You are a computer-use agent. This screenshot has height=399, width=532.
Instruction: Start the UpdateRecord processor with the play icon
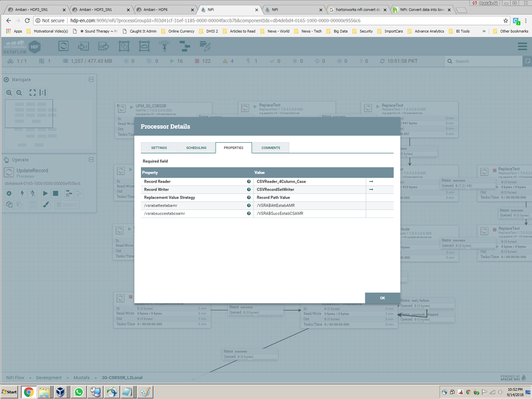(46, 193)
